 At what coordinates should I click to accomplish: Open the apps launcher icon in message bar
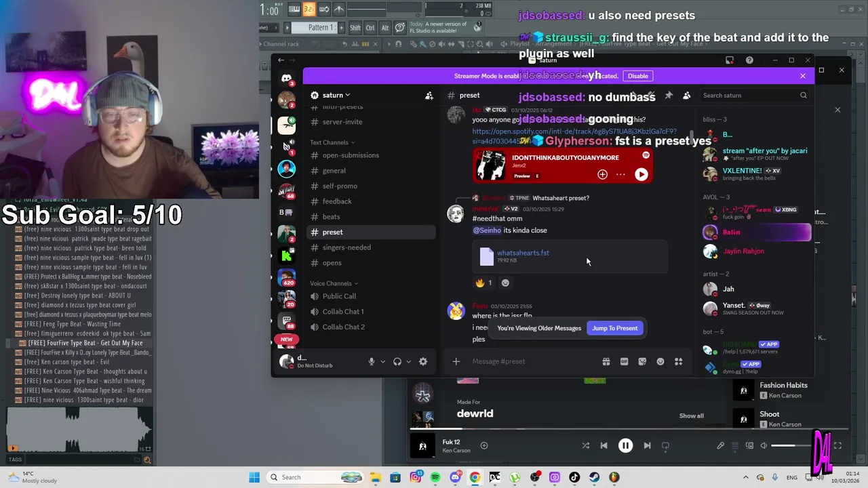coord(678,362)
